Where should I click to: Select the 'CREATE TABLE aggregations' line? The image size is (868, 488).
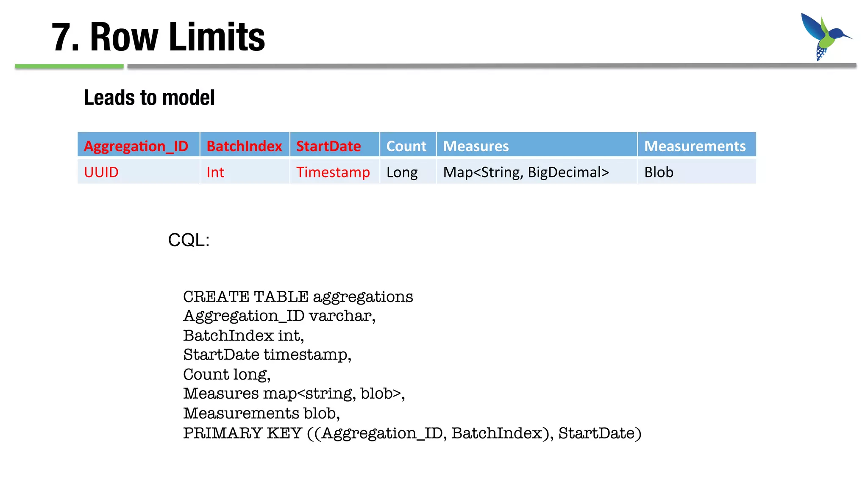(298, 297)
